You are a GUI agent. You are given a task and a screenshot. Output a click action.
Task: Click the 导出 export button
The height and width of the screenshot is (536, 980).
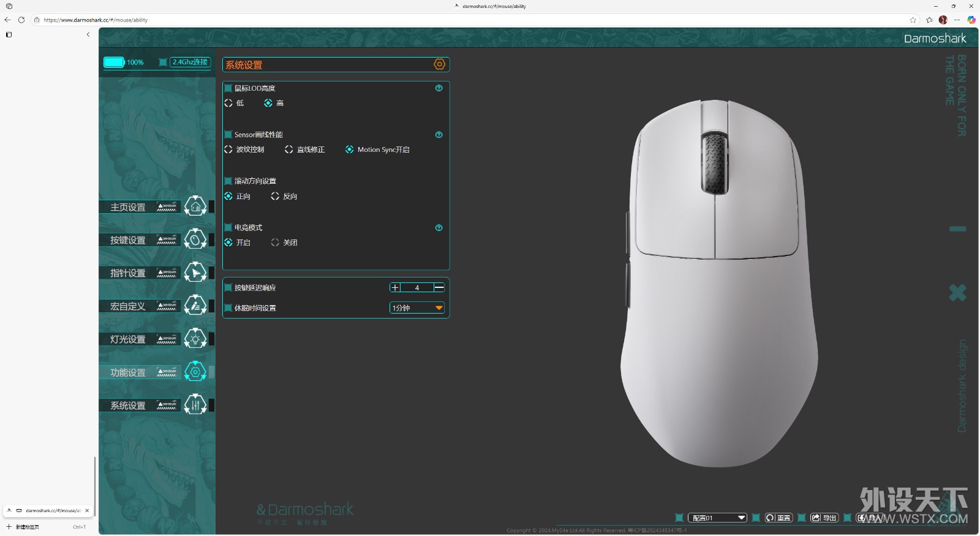coord(824,518)
